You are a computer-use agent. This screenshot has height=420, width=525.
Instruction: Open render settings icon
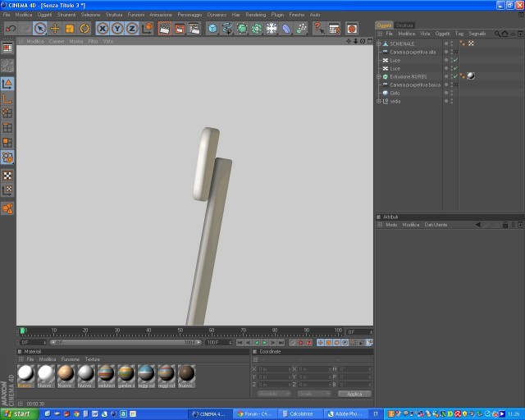click(x=194, y=29)
